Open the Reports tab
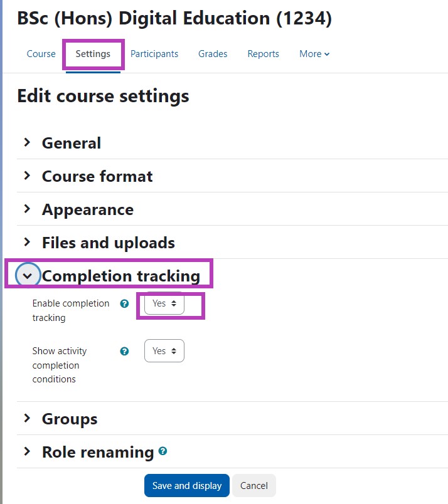Image resolution: width=448 pixels, height=504 pixels. click(263, 54)
